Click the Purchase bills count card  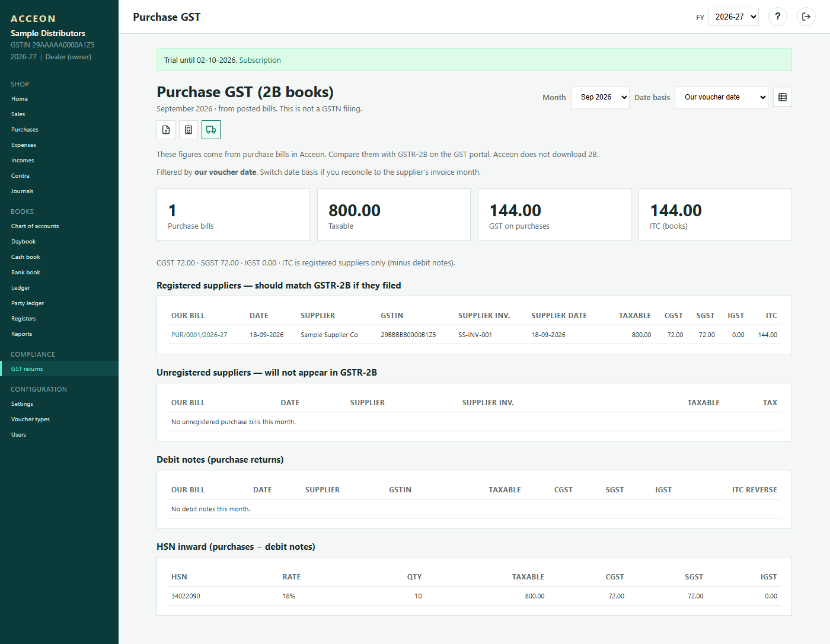click(233, 214)
